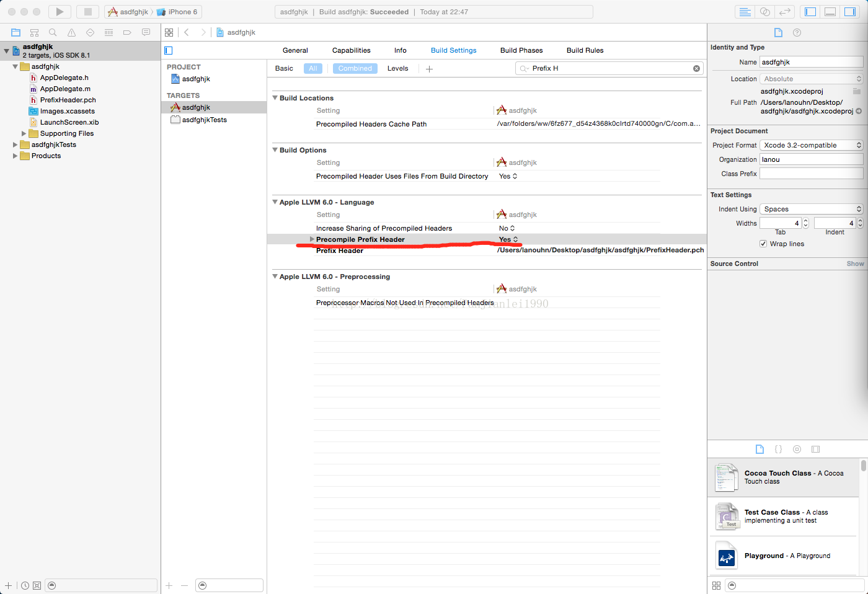Viewport: 868px width, 594px height.
Task: Switch to the Assistant editor
Action: point(765,12)
